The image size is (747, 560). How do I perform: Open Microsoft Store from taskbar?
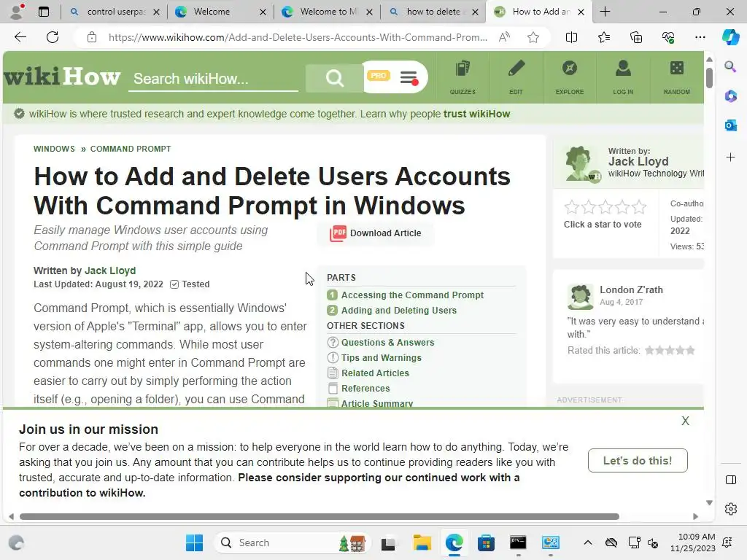(486, 542)
